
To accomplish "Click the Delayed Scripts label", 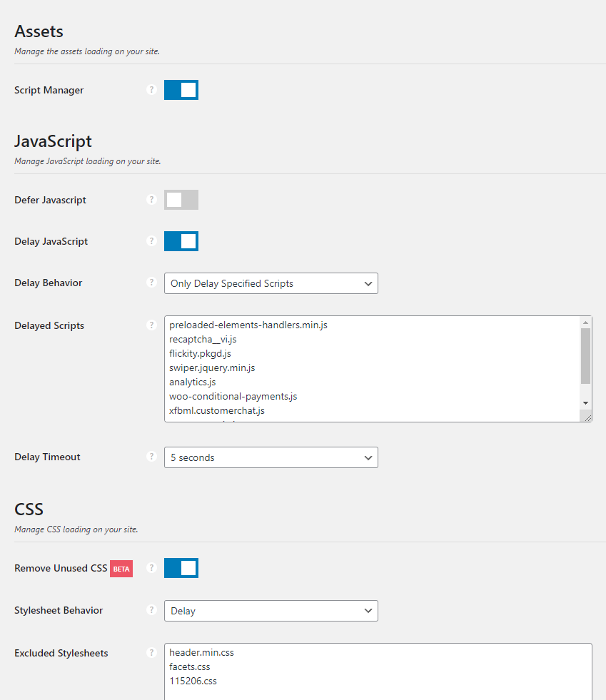I will click(49, 326).
